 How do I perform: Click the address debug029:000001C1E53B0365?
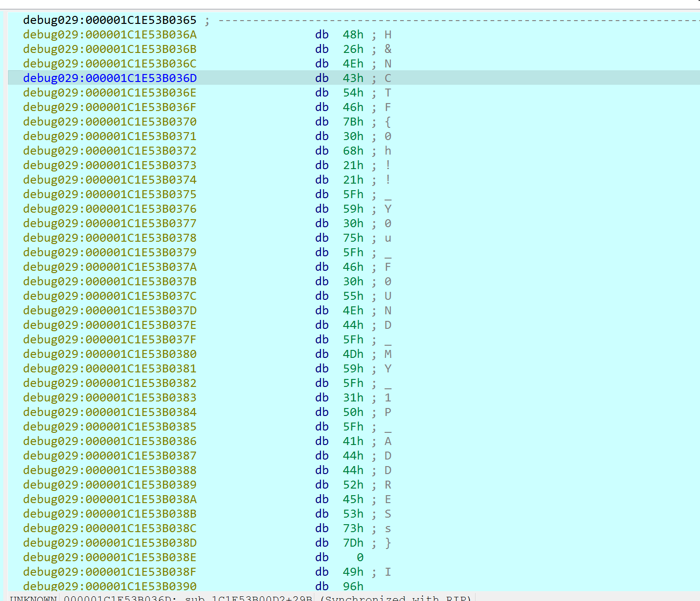tap(110, 20)
